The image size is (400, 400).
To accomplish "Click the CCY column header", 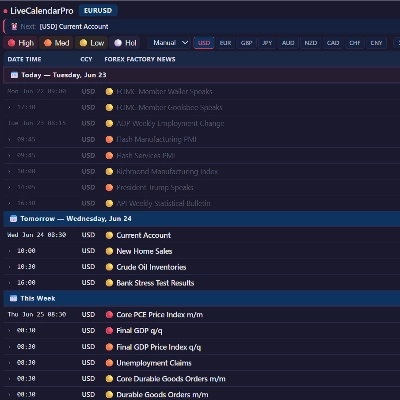I will (x=86, y=59).
